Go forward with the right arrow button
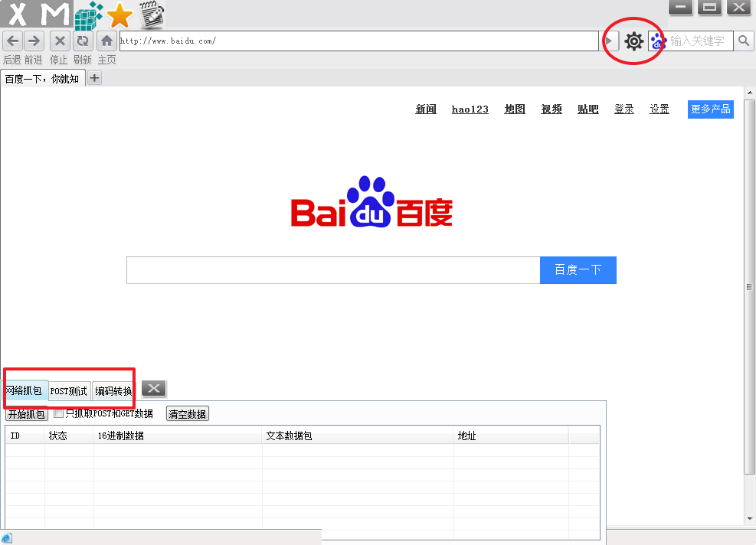This screenshot has height=545, width=756. 34,41
